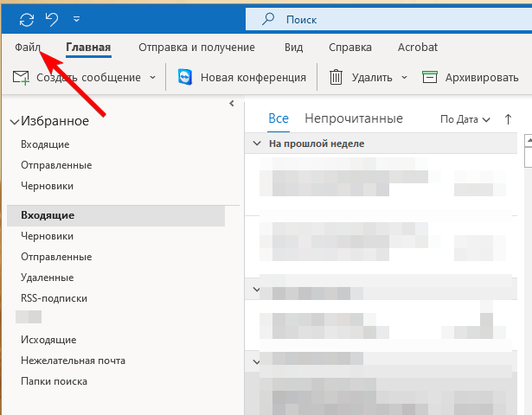Image resolution: width=532 pixels, height=415 pixels.
Task: Click the trash can Delete icon
Action: pos(337,78)
